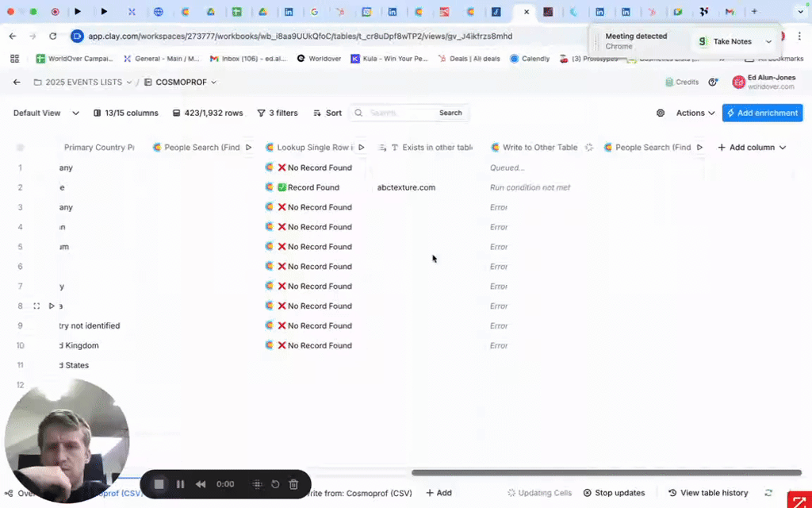Run the Lookup Single Row column play icon
This screenshot has width=812, height=508.
click(362, 148)
